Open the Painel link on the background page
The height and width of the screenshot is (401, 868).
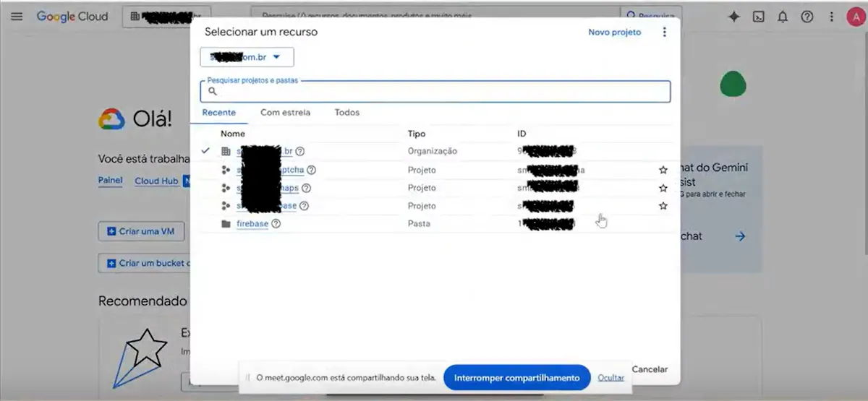pyautogui.click(x=110, y=181)
